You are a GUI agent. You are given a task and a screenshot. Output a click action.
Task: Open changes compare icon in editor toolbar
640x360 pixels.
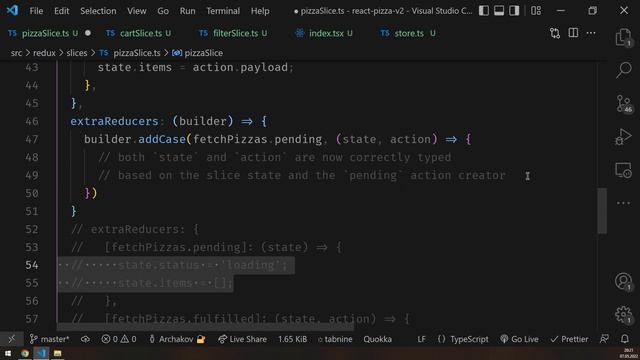555,33
